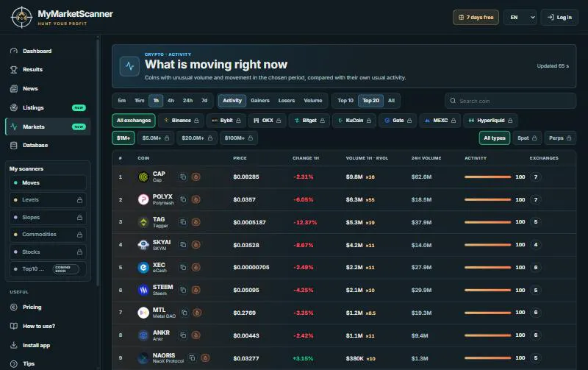The width and height of the screenshot is (588, 370).
Task: Select the 1h time period
Action: tap(156, 101)
